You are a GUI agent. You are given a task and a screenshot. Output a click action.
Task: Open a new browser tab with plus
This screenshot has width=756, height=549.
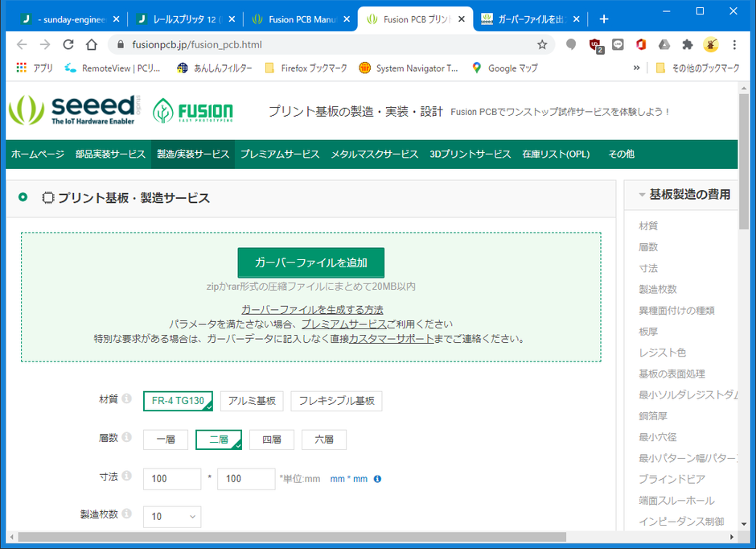604,19
